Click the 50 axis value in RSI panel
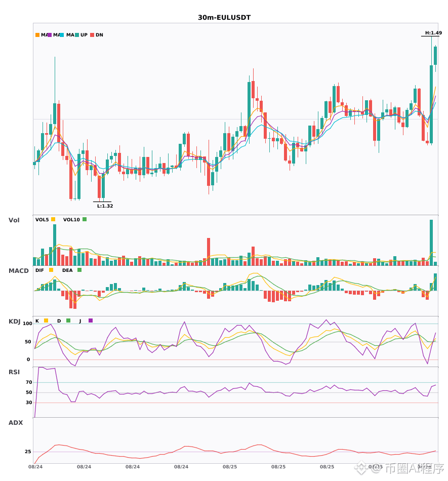 pos(29,392)
